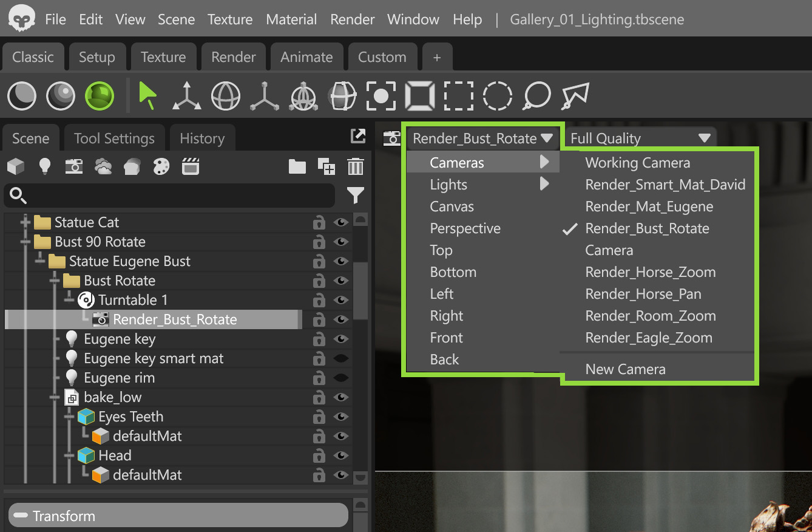Open the Full Quality dropdown

click(x=640, y=138)
